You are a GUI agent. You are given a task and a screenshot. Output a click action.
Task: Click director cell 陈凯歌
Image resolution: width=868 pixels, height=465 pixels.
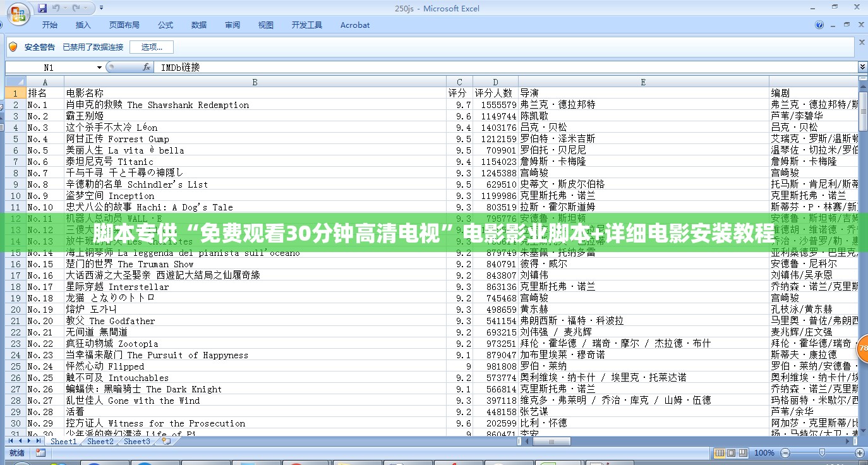point(644,116)
